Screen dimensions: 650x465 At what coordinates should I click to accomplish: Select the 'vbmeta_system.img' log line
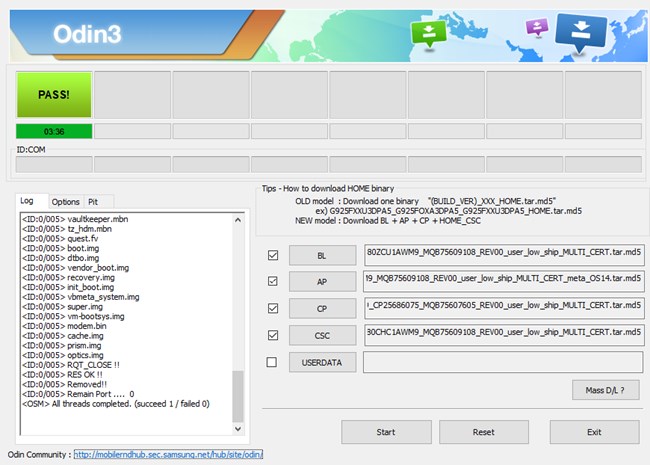point(81,297)
